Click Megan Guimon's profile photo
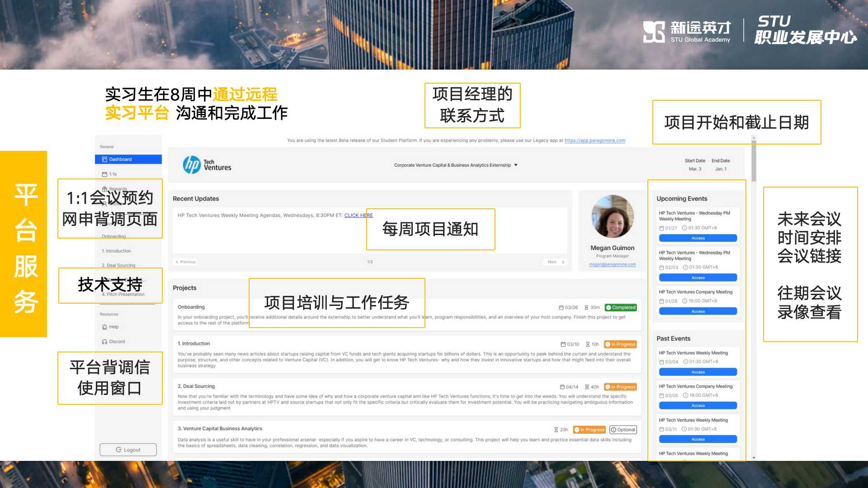 [613, 216]
